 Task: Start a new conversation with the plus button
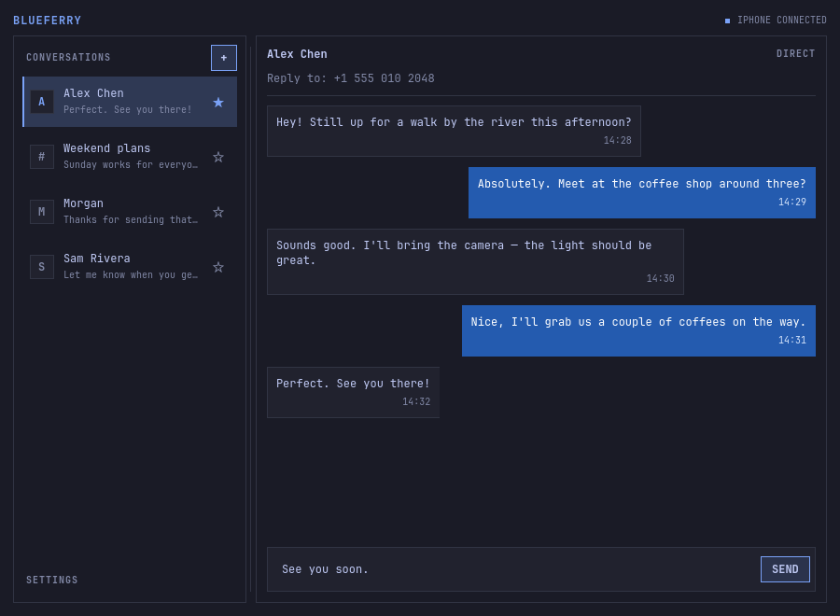tap(223, 58)
